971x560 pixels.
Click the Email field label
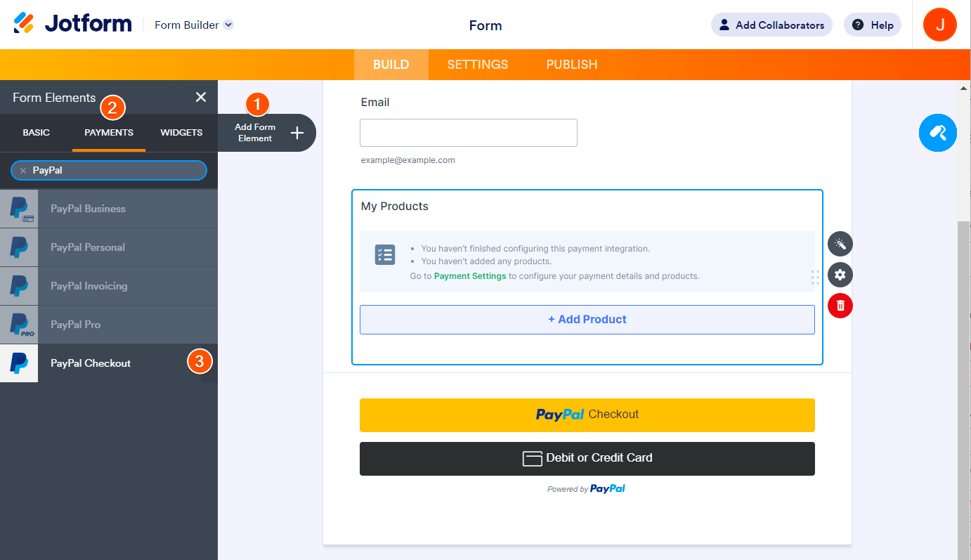375,103
